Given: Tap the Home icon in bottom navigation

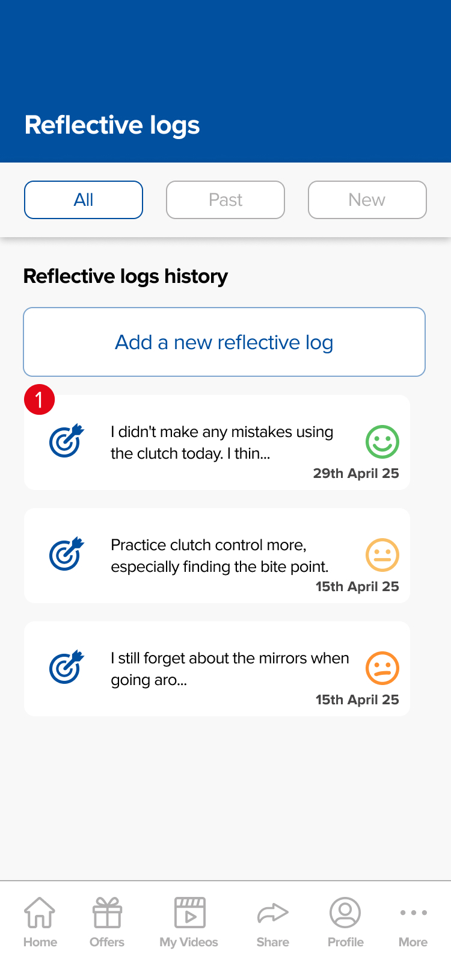Looking at the screenshot, I should click(x=40, y=913).
